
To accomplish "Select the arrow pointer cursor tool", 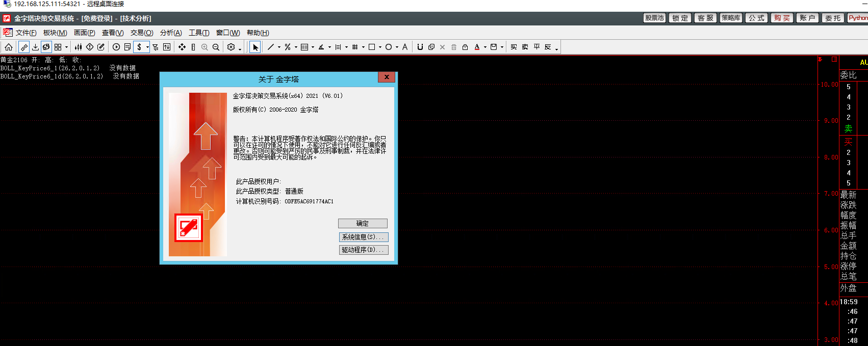I will point(256,47).
